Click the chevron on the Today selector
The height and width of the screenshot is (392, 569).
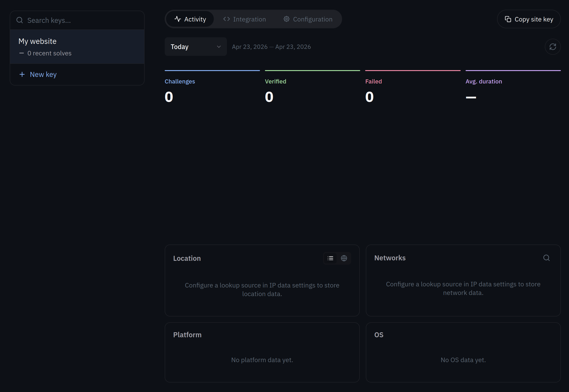click(219, 47)
